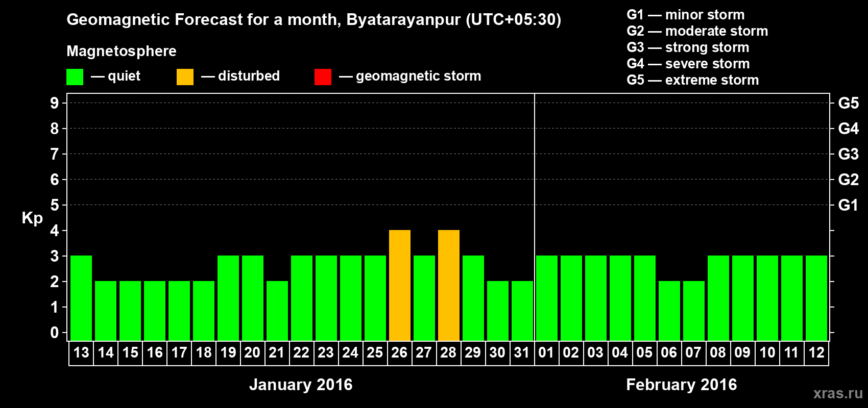The height and width of the screenshot is (408, 868).
Task: Select date label 14 on the axis
Action: (106, 352)
